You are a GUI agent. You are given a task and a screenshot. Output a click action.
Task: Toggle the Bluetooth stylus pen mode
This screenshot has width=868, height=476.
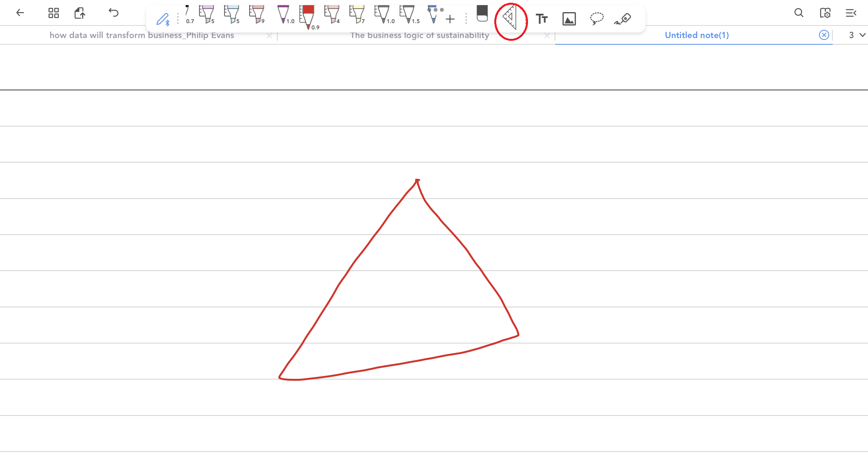pos(163,19)
